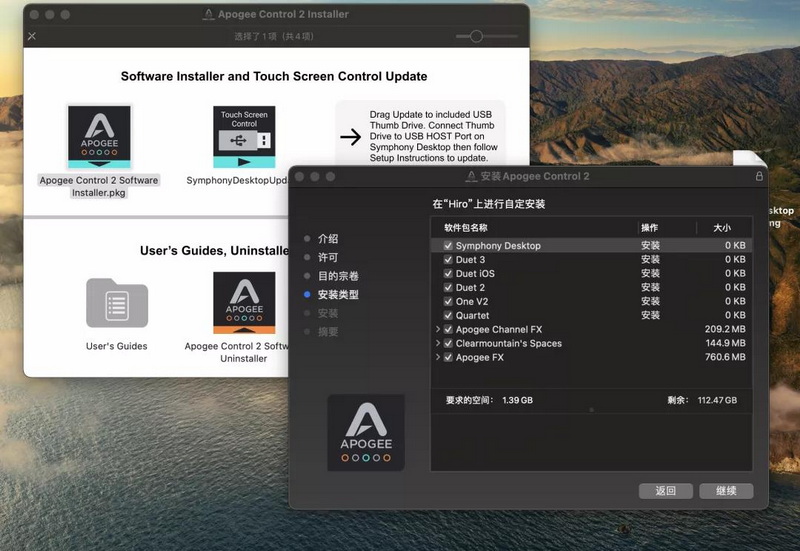Click the 144.9 MB size value
This screenshot has height=551, width=800.
tap(725, 343)
